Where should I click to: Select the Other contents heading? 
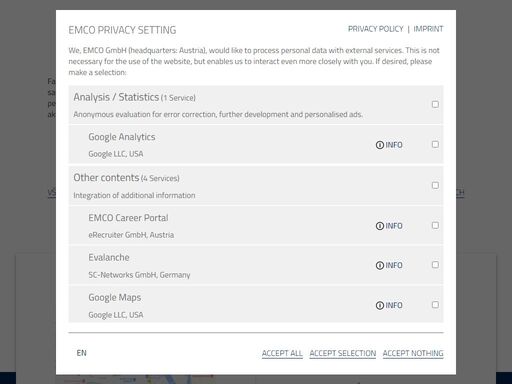(106, 178)
